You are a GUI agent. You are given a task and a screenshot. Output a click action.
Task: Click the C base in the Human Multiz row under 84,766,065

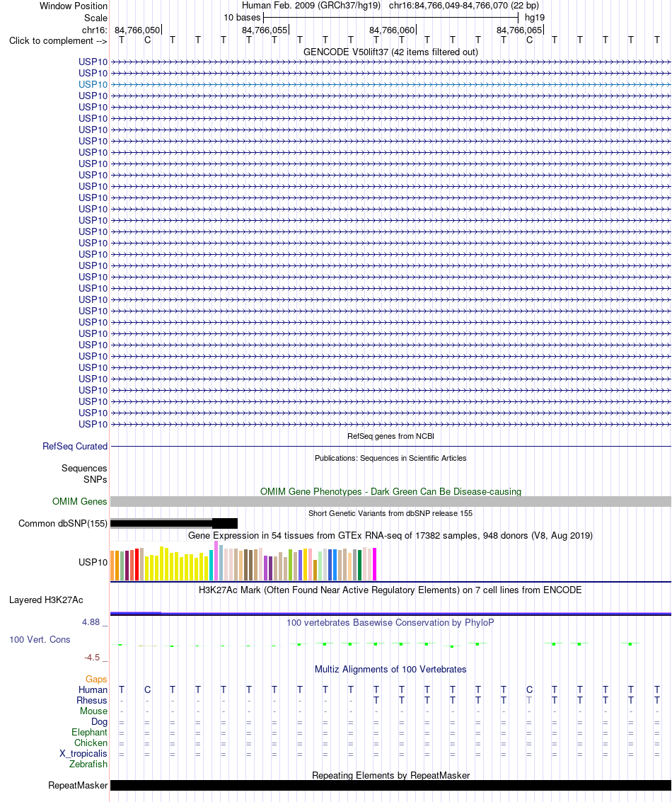(529, 689)
